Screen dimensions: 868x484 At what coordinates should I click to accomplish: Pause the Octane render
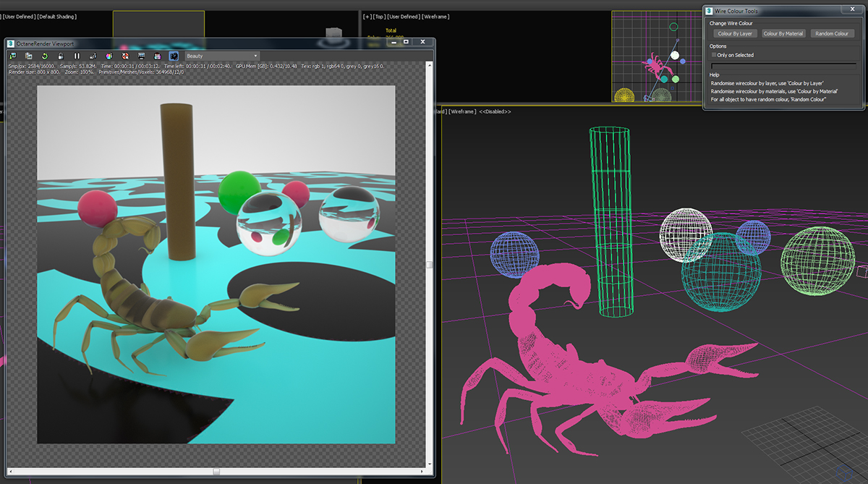[77, 56]
